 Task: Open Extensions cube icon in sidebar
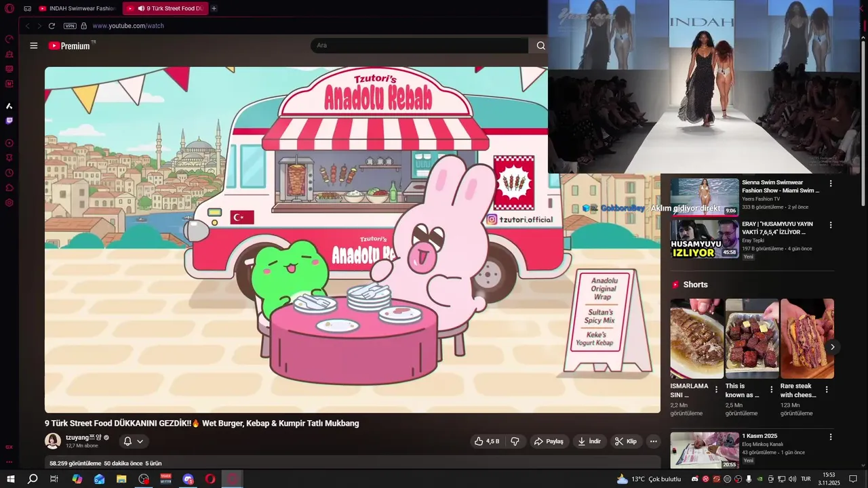click(9, 188)
